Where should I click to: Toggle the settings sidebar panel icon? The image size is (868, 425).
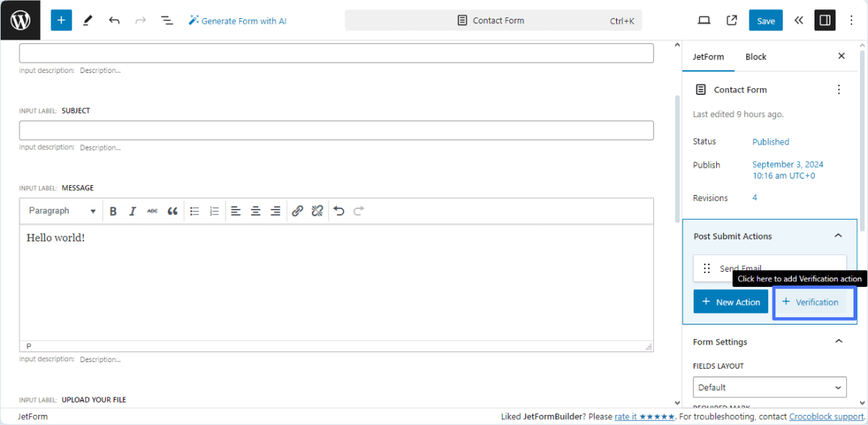(825, 20)
